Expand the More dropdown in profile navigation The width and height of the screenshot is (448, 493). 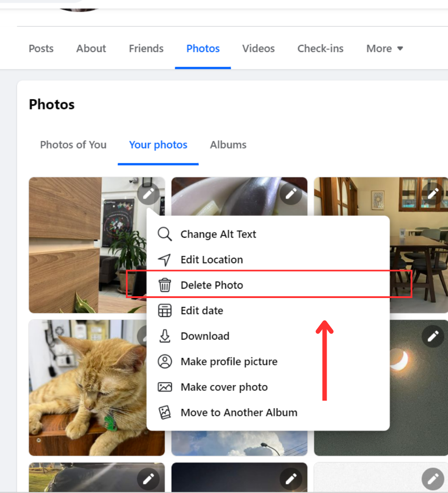pyautogui.click(x=385, y=48)
